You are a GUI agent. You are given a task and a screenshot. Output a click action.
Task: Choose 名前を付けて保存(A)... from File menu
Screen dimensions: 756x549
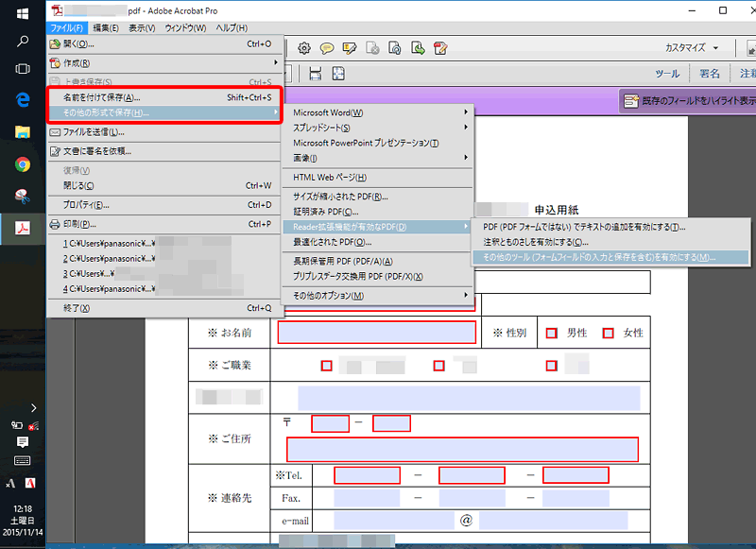click(163, 97)
